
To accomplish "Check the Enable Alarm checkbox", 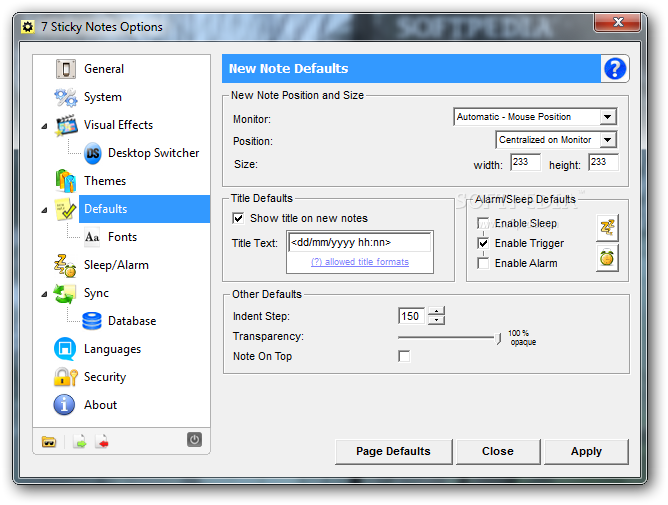I will (x=483, y=263).
